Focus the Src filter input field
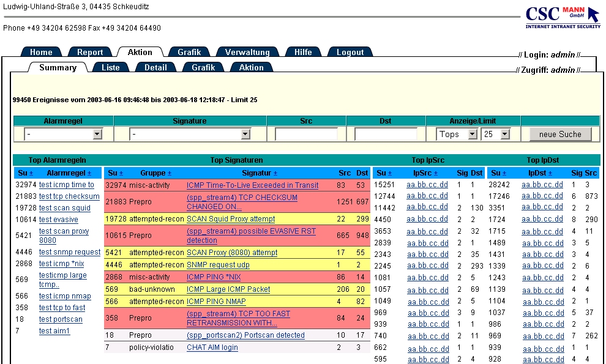This screenshot has height=364, width=606. 306,134
